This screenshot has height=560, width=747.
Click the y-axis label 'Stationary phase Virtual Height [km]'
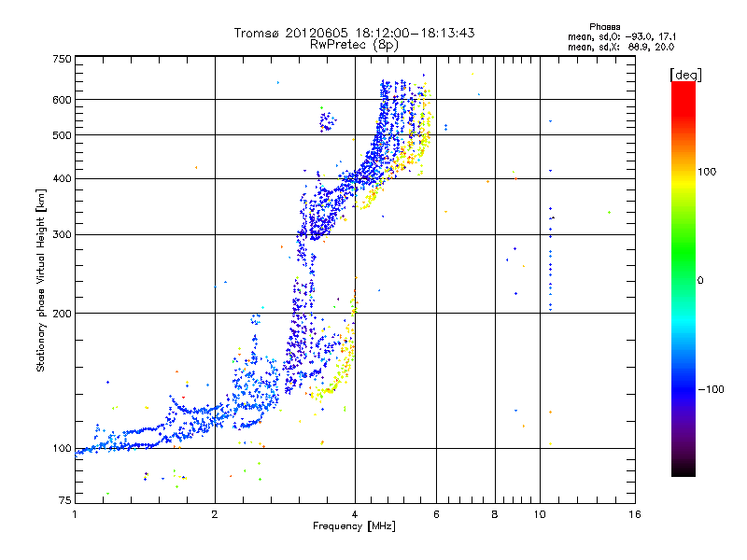40,280
